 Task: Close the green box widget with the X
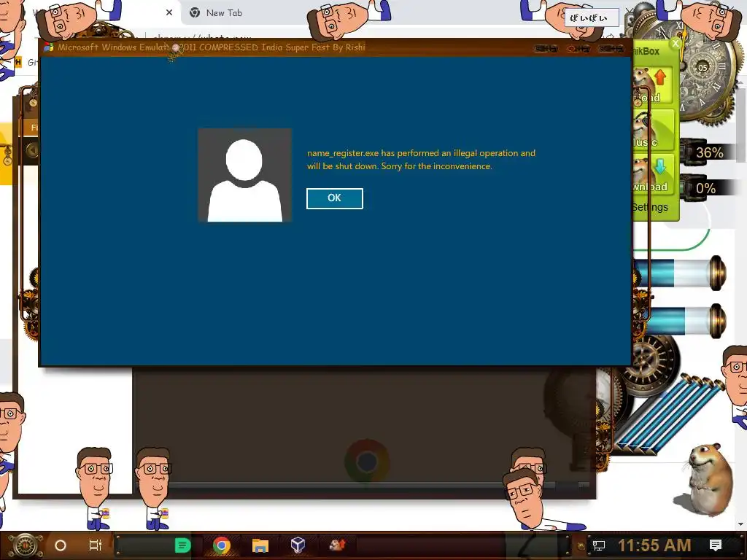tap(675, 44)
